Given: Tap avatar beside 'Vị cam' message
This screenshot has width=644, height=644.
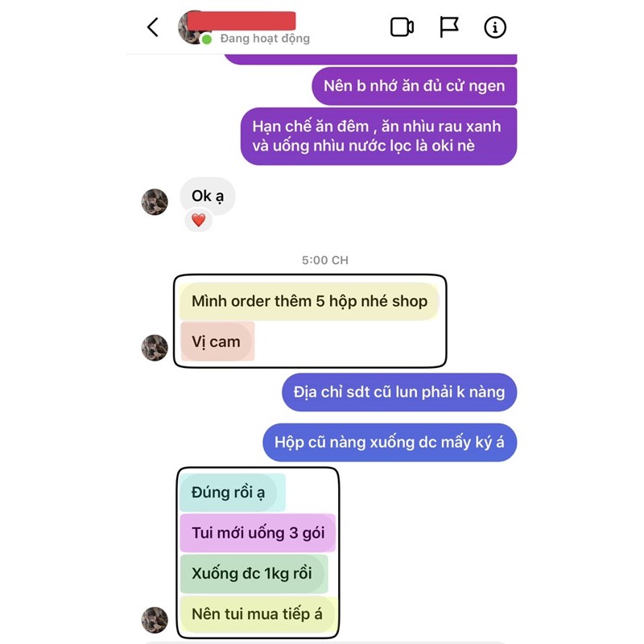Looking at the screenshot, I should tap(155, 348).
